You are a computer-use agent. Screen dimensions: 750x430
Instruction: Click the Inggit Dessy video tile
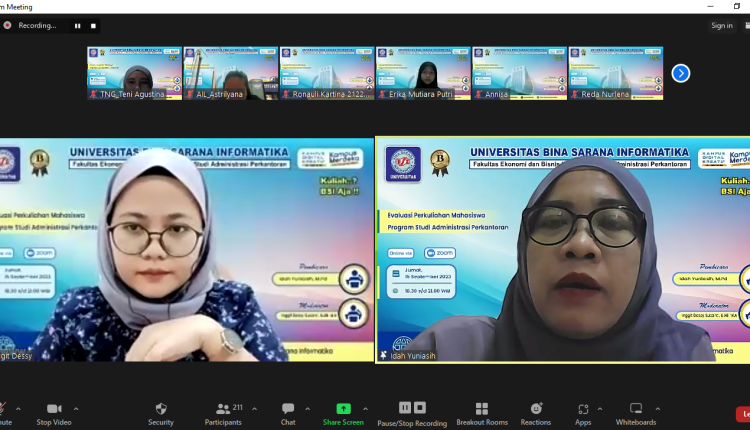[187, 250]
